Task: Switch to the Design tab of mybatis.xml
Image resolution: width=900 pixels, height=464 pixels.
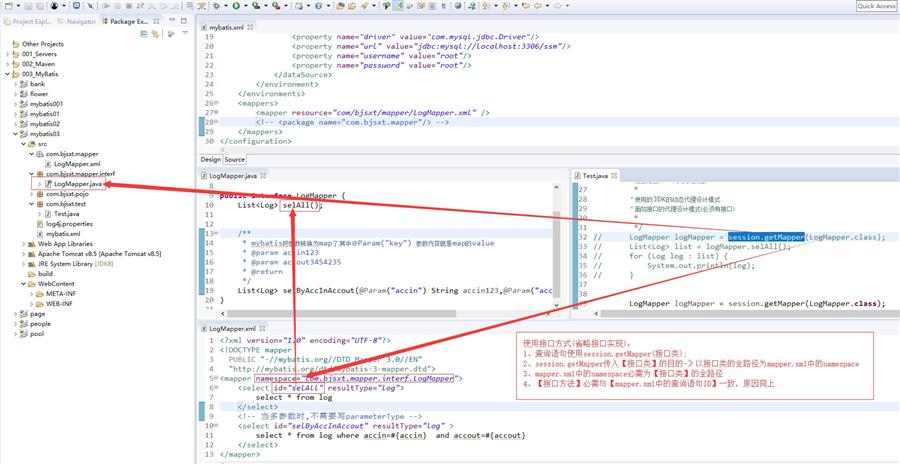Action: coord(210,160)
